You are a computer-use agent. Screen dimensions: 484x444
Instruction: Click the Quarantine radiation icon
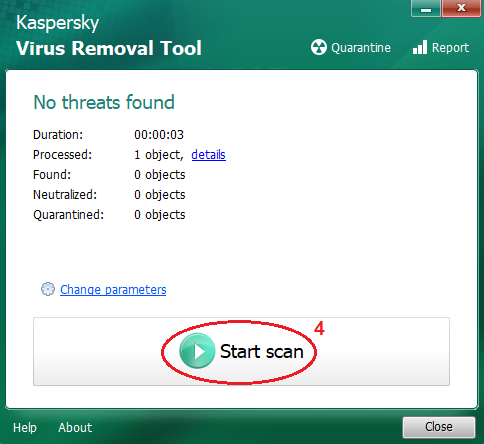(319, 47)
